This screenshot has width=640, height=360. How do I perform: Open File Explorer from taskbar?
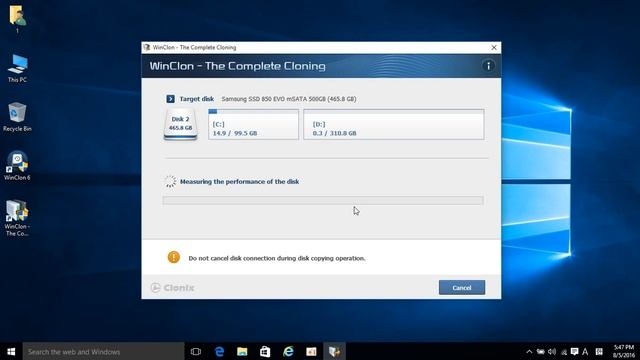(242, 351)
